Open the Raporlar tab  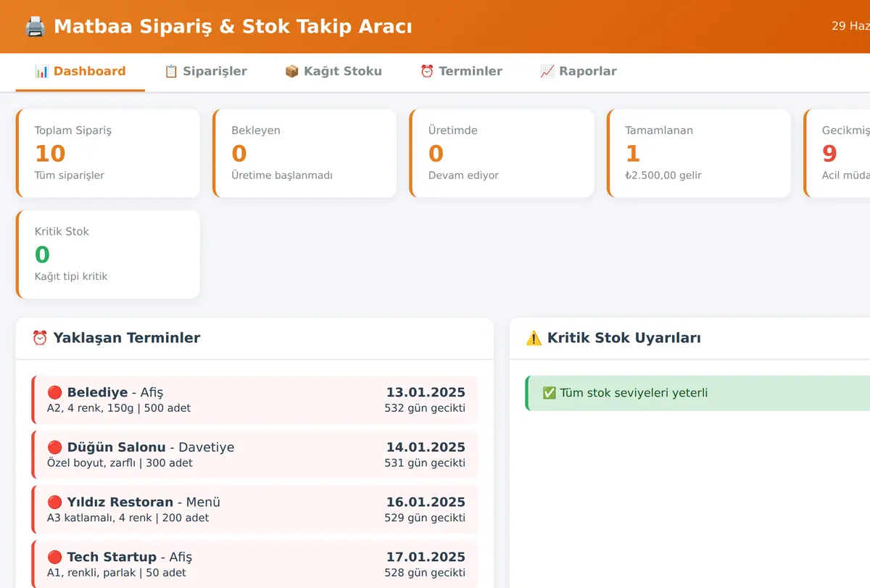(579, 72)
